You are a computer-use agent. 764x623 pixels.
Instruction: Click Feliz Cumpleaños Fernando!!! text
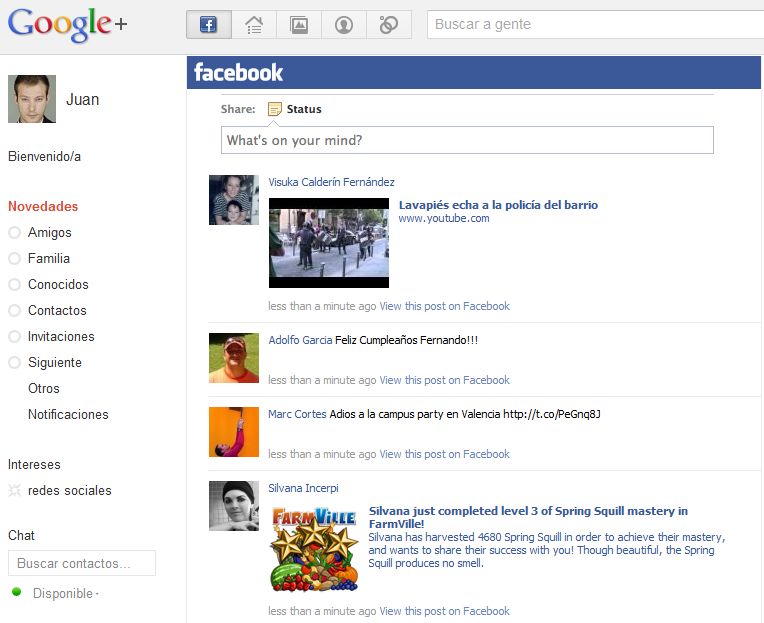406,340
